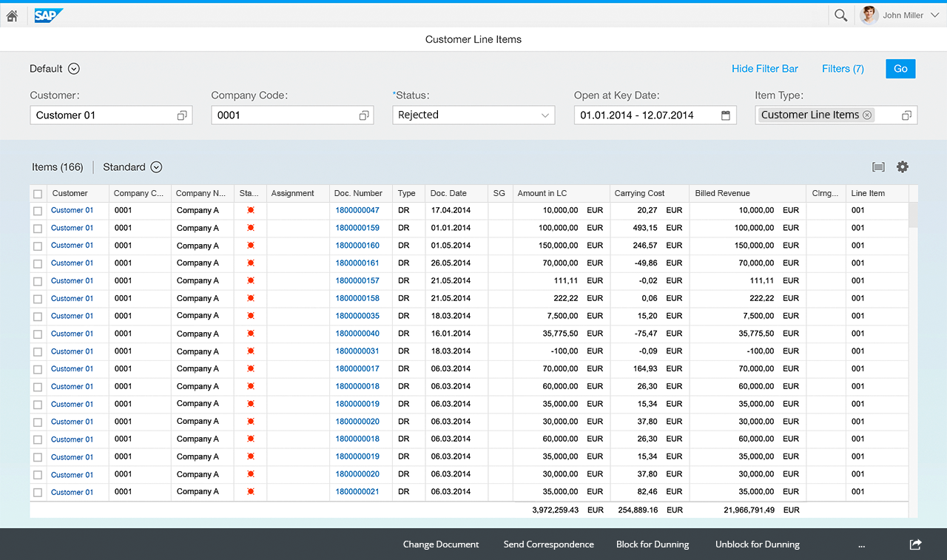Open the search magnifier icon
The height and width of the screenshot is (560, 947).
[840, 16]
